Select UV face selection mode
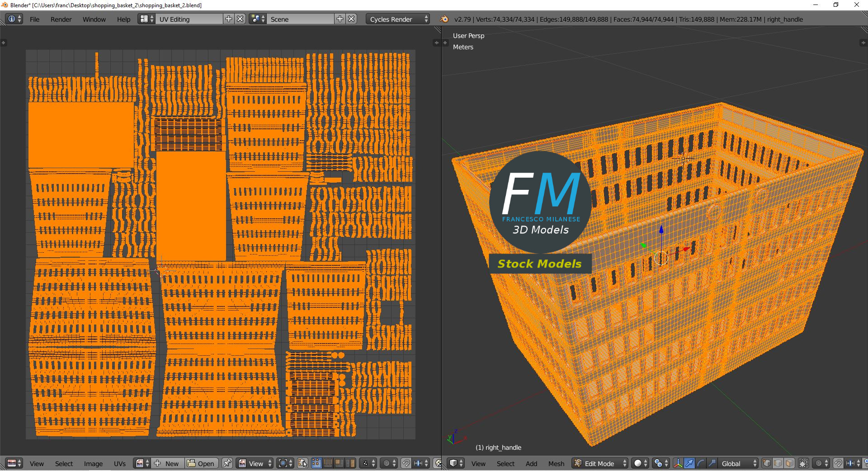868x471 pixels. tap(339, 463)
